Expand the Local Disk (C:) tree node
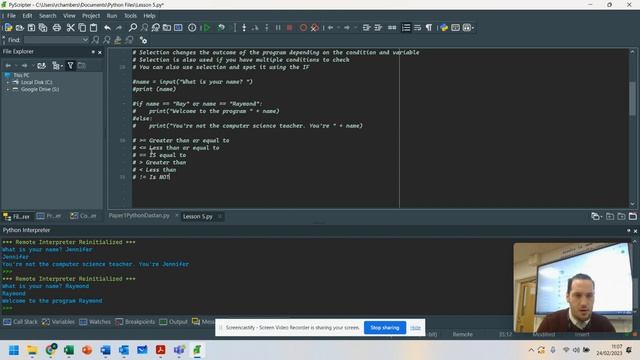 7,82
